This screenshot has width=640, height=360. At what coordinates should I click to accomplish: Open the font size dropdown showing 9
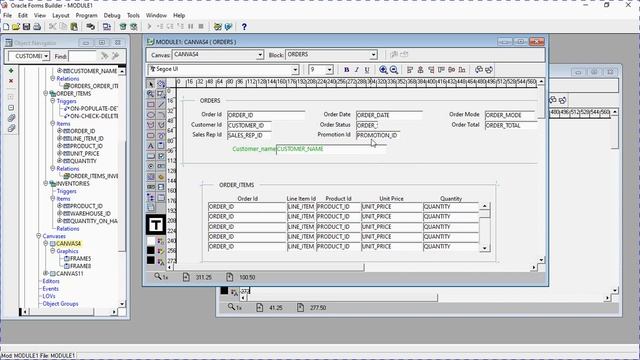(x=329, y=70)
